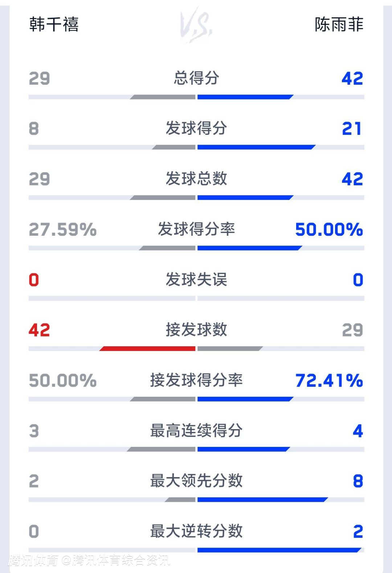Select player name 陈雨菲
The image size is (392, 573).
pyautogui.click(x=339, y=25)
